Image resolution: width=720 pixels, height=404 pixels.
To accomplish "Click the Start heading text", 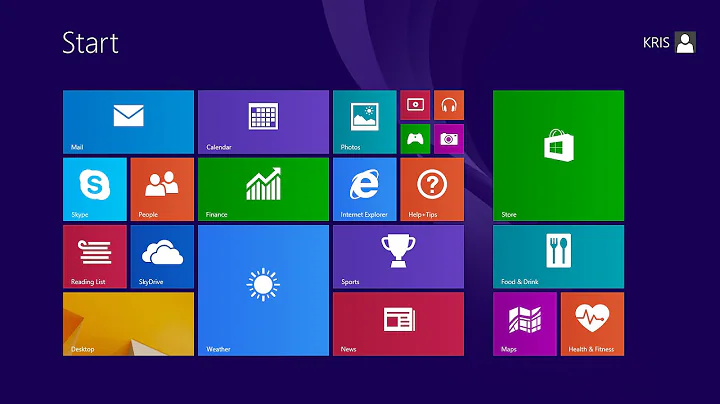I will click(x=90, y=43).
